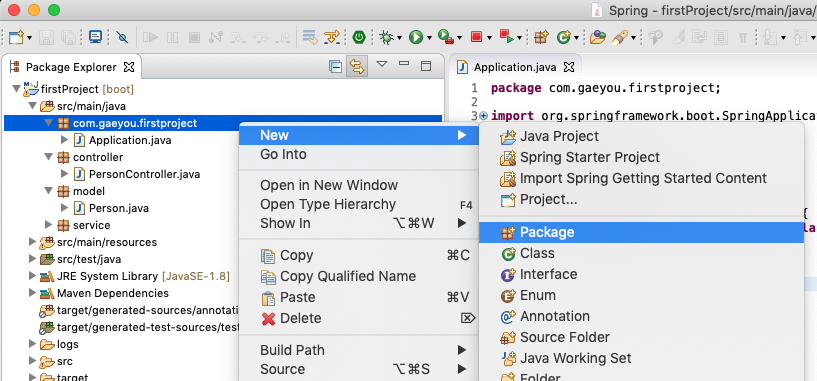Choose Go Into from the context menu

pyautogui.click(x=358, y=154)
